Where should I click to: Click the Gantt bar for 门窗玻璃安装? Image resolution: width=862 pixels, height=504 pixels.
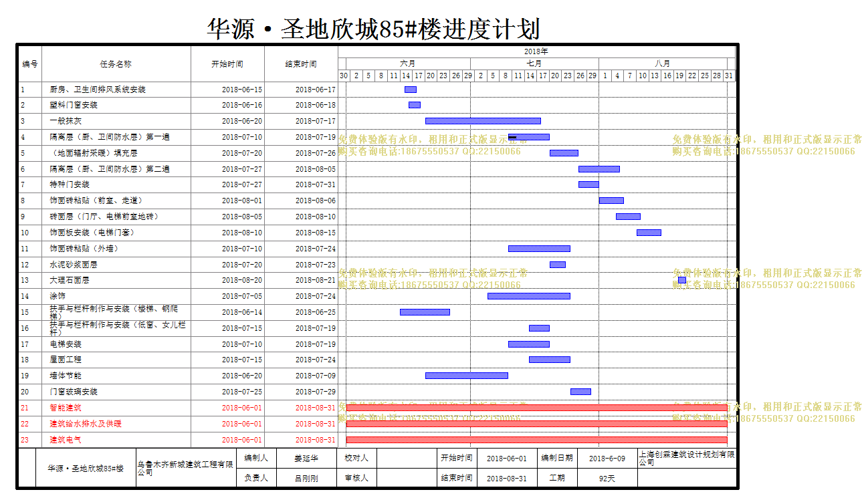[580, 392]
